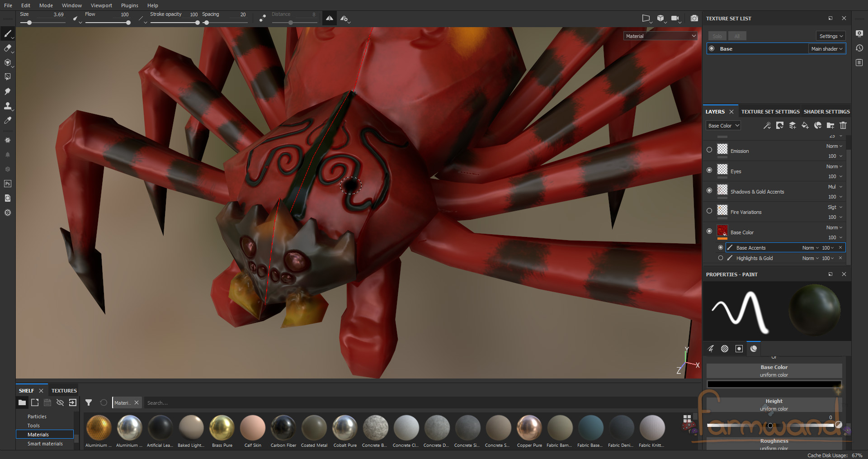Hide the Eyes layer
Image resolution: width=868 pixels, height=459 pixels.
tap(709, 170)
